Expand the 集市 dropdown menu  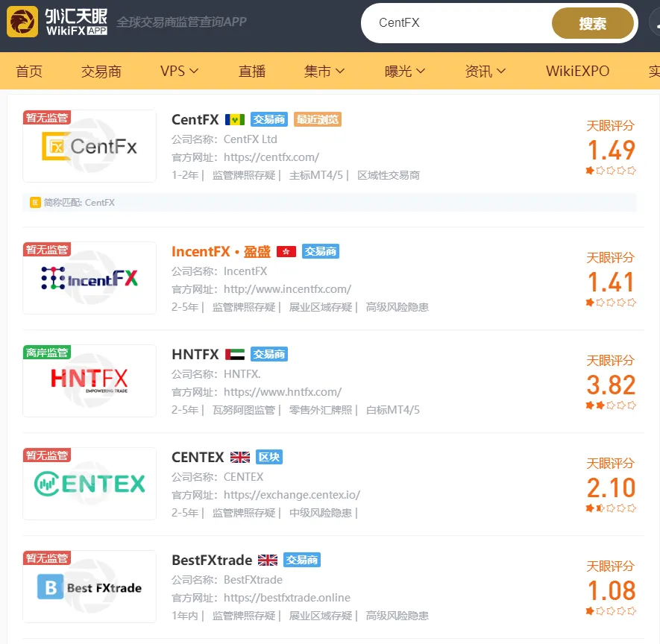pyautogui.click(x=324, y=71)
